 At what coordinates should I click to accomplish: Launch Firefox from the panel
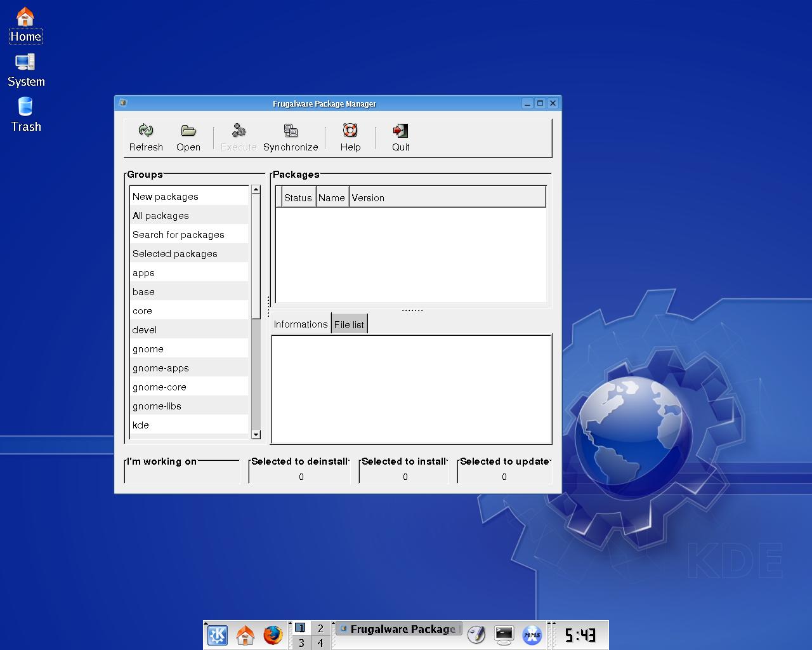click(273, 635)
